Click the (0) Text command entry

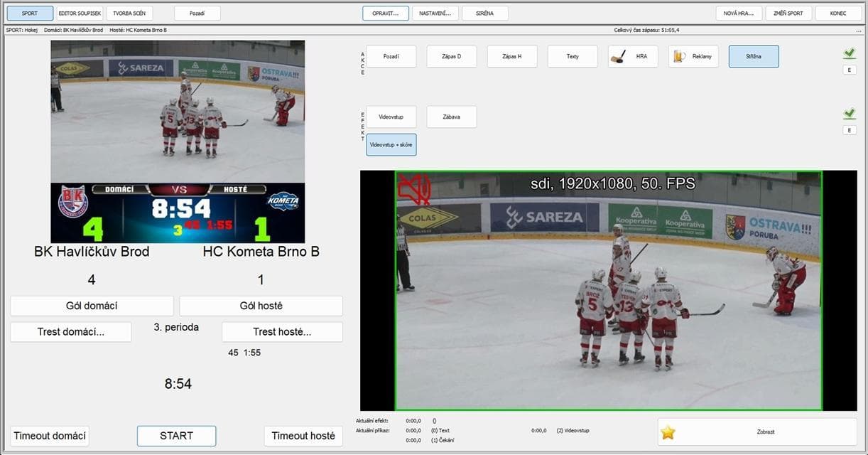coord(440,430)
